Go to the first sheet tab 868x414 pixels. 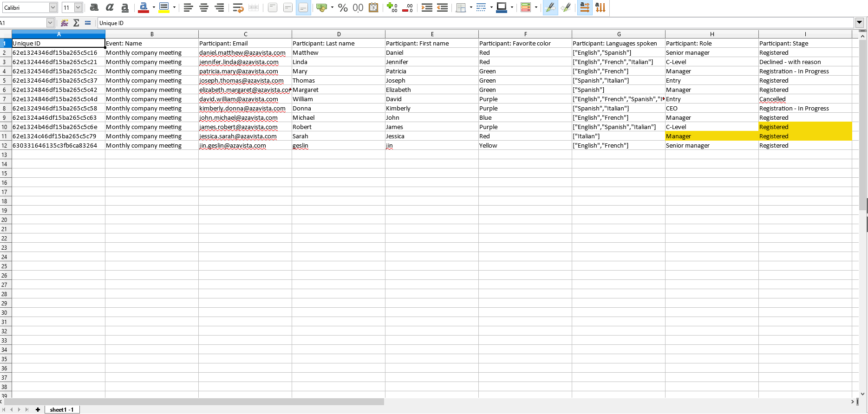pyautogui.click(x=5, y=410)
